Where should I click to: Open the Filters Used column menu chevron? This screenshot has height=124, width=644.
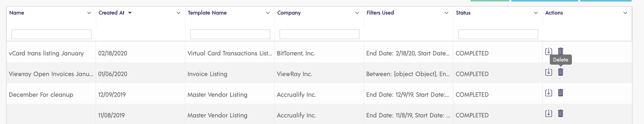point(446,13)
